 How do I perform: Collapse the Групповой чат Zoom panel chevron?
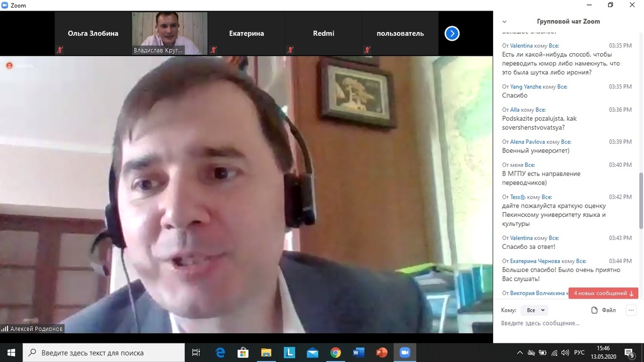[505, 22]
